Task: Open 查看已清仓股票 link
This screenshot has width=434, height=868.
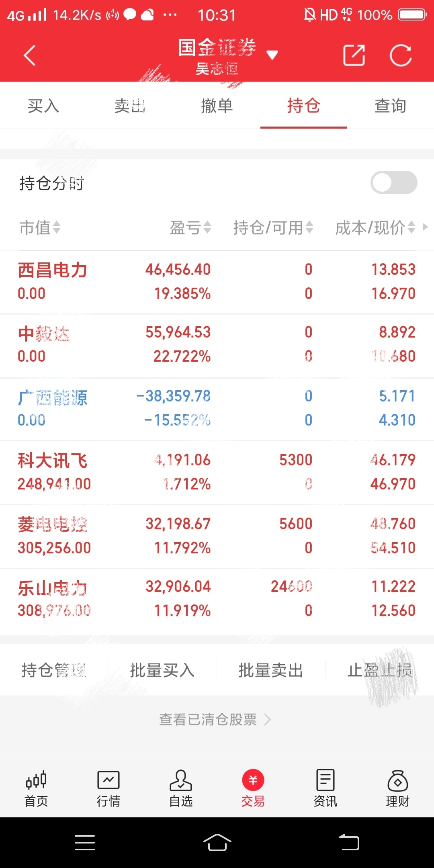Action: click(215, 719)
